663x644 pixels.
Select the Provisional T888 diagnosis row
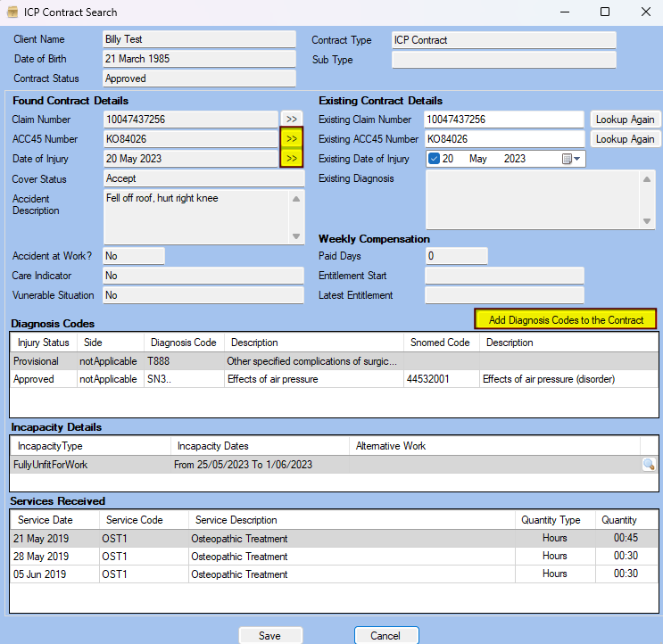(x=334, y=361)
